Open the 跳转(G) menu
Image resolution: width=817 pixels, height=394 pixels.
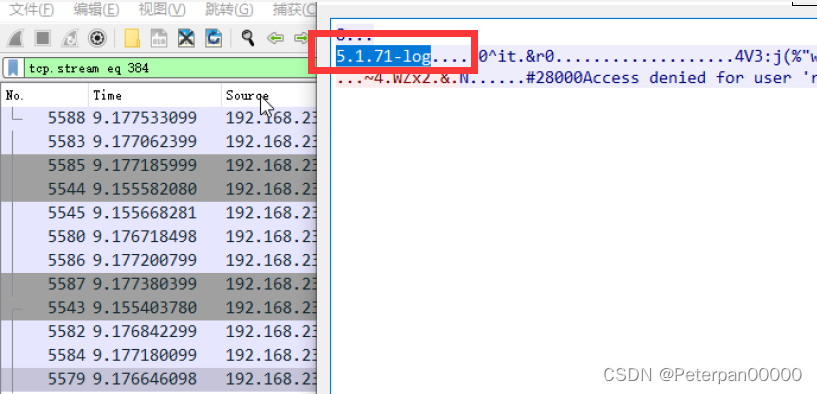pos(229,9)
